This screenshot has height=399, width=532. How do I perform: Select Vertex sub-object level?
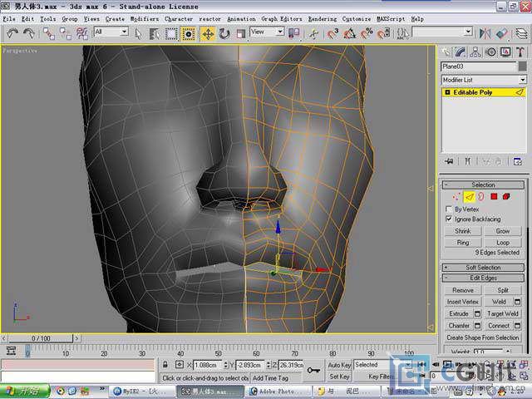(456, 196)
